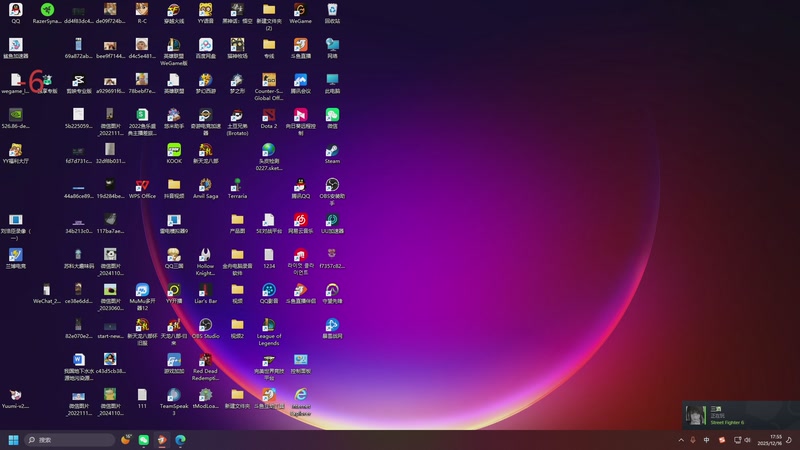This screenshot has width=800, height=450.
Task: Focus the taskbar 搜索 search box
Action: tap(70, 440)
